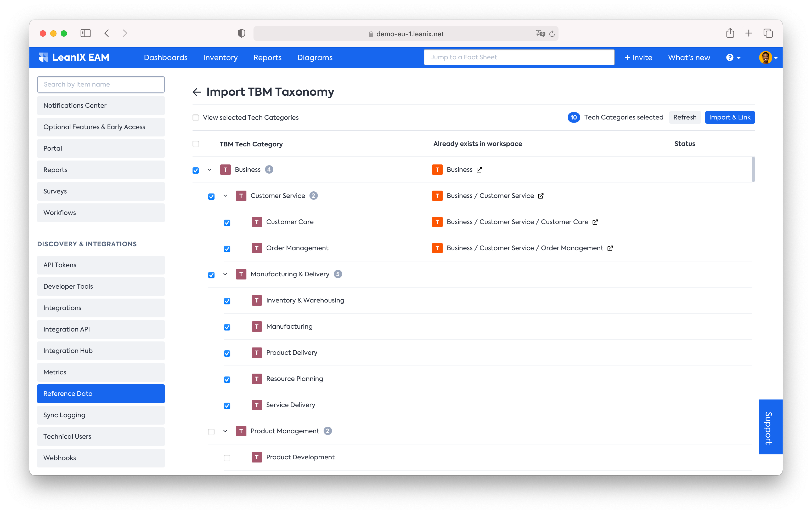Toggle the select-all checkbox in table header
Screen dimensions: 812x514
click(x=196, y=144)
